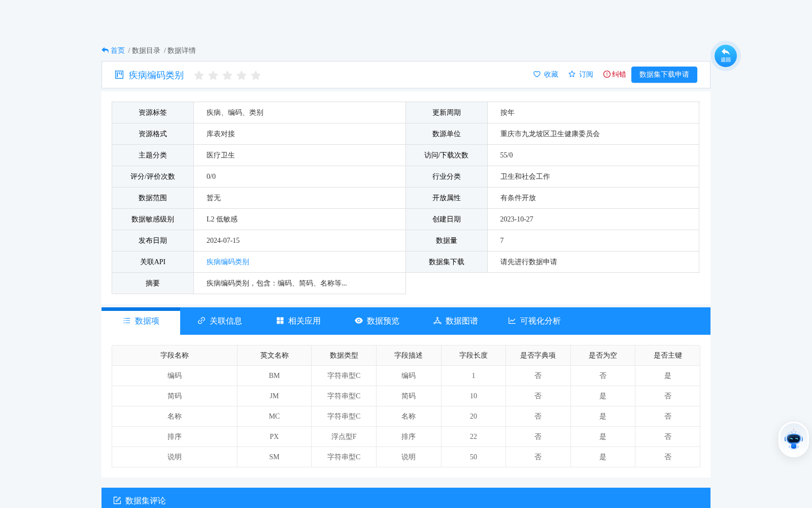Open the 数据预览 tab
This screenshot has height=508, width=812.
(x=377, y=321)
